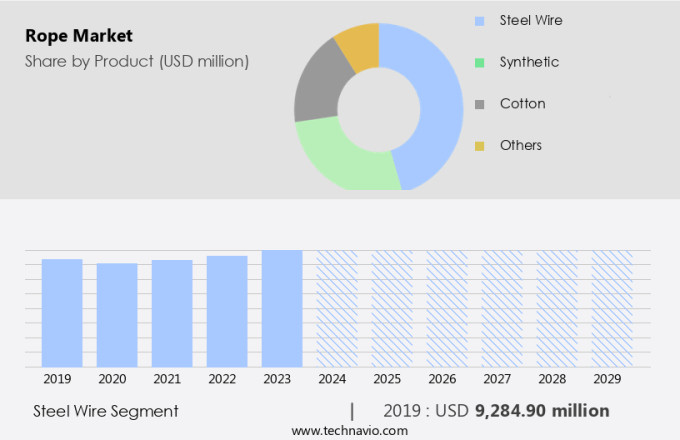Click the Rope Market title
This screenshot has height=440, width=680.
(79, 36)
